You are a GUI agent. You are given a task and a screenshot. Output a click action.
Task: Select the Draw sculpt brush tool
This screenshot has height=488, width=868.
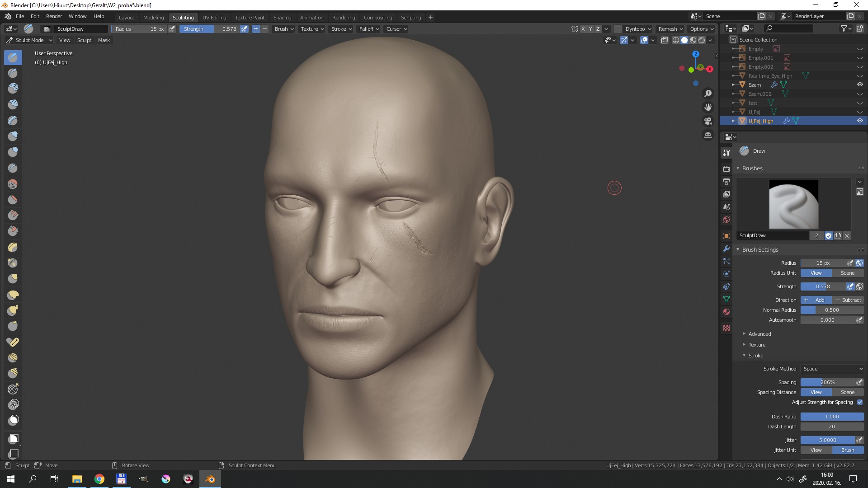13,57
